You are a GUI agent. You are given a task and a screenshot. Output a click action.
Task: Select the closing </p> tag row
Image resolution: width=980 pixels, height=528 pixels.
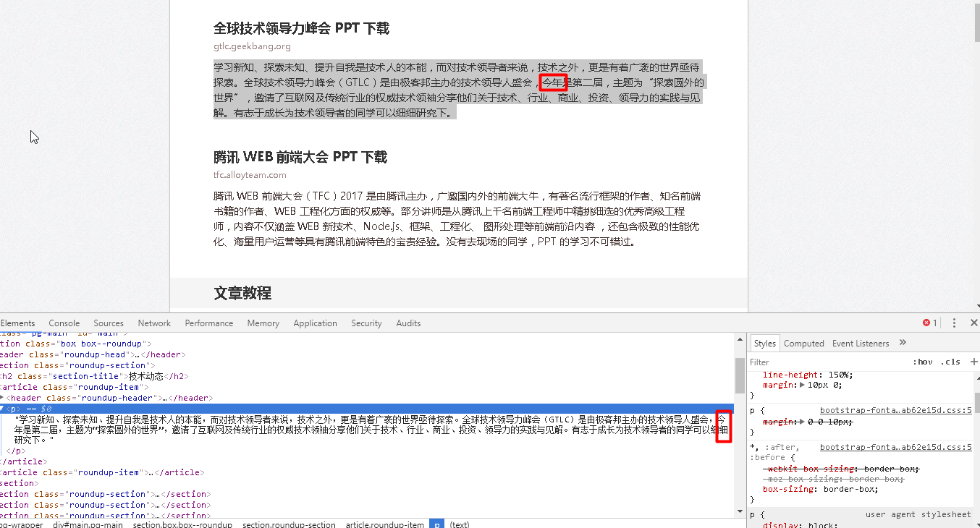coord(15,451)
